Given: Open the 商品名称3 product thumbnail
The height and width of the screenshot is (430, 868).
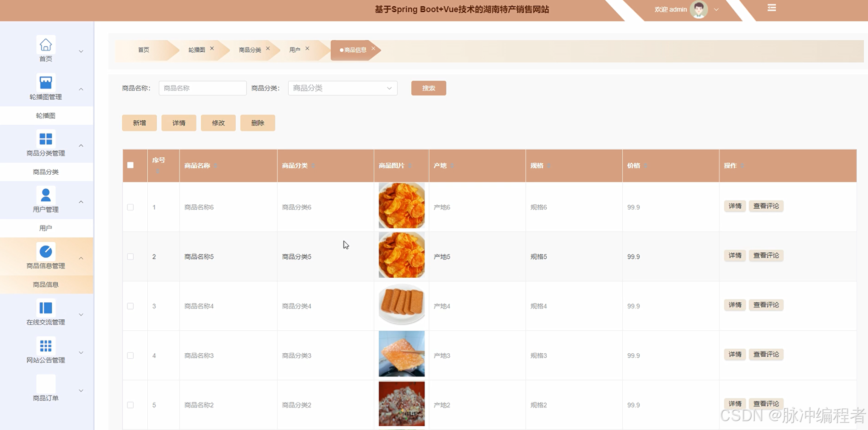Looking at the screenshot, I should coord(402,354).
